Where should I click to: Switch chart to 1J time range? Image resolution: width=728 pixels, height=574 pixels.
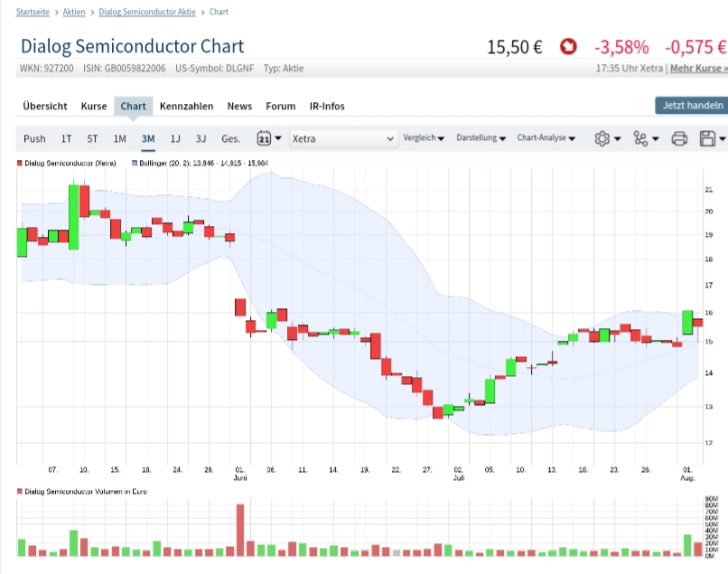175,138
